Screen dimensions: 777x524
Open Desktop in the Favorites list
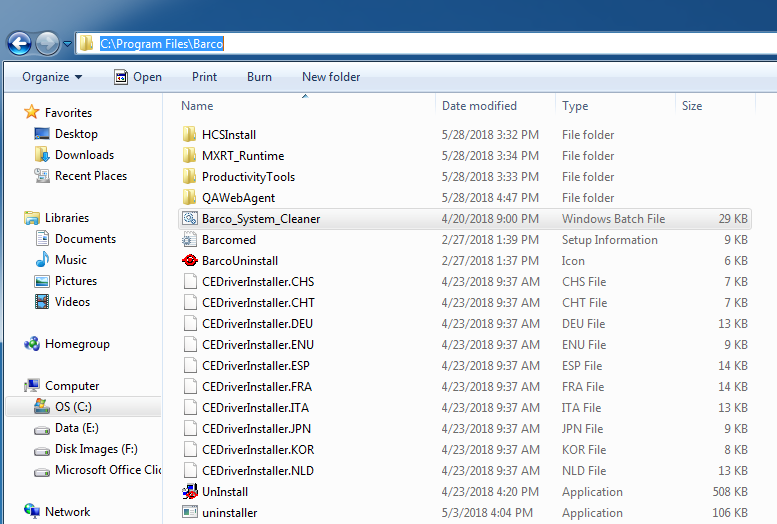pos(76,134)
